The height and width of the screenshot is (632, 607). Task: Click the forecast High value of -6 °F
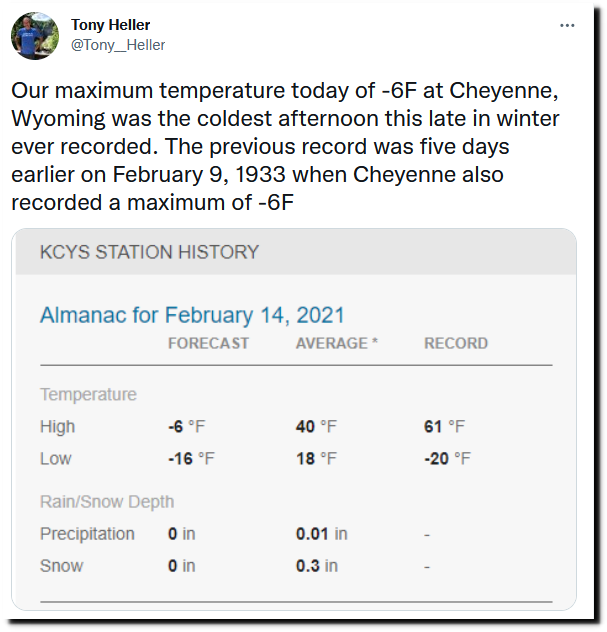187,426
